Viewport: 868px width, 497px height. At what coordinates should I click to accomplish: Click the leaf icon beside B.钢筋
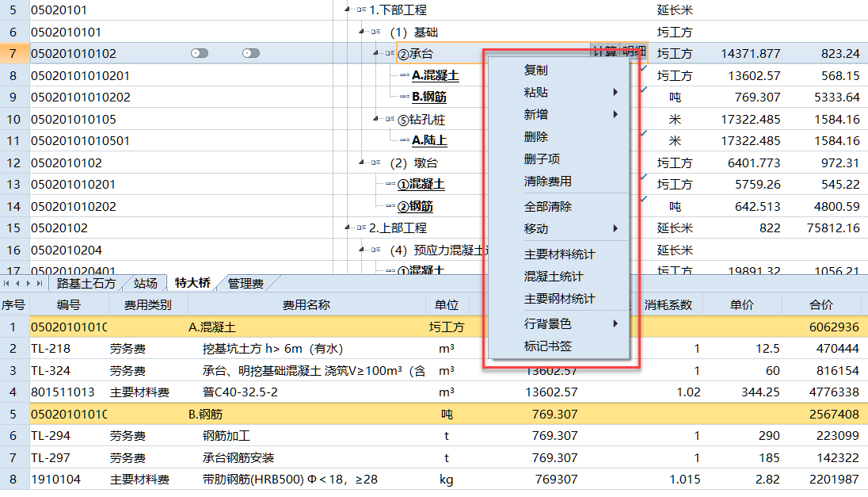click(404, 97)
